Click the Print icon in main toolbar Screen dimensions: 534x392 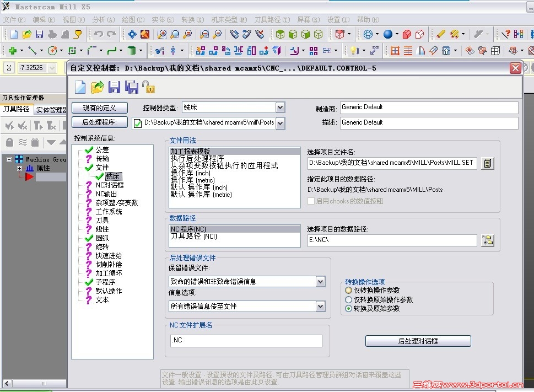52,34
